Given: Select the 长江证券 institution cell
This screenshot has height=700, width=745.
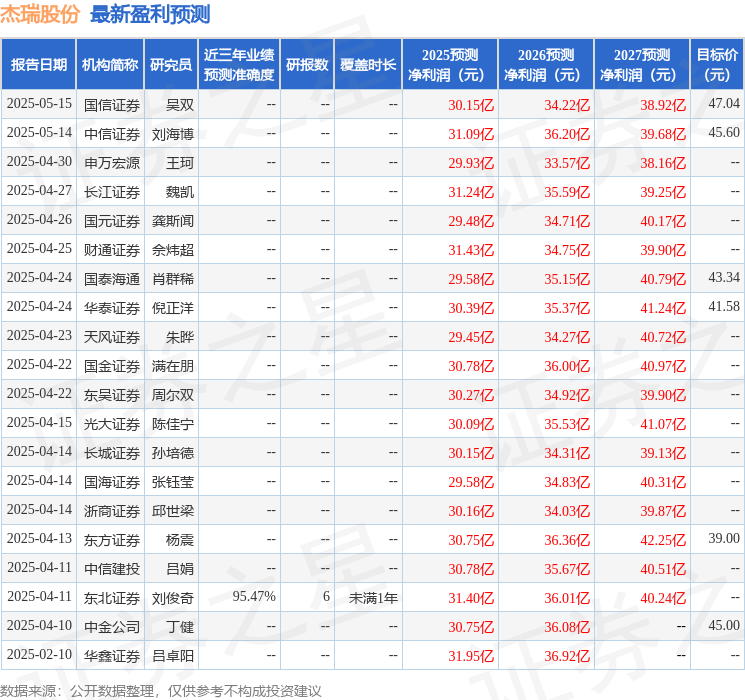Looking at the screenshot, I should point(112,192).
